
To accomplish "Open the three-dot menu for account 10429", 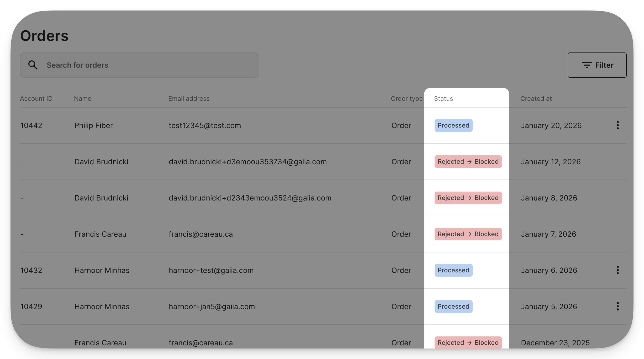I will [x=617, y=307].
